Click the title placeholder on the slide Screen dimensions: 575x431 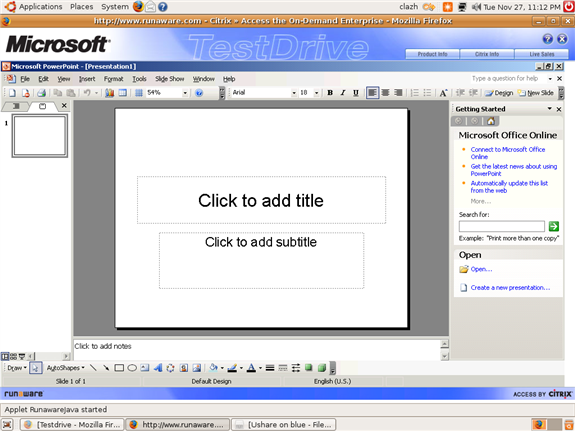(x=261, y=200)
